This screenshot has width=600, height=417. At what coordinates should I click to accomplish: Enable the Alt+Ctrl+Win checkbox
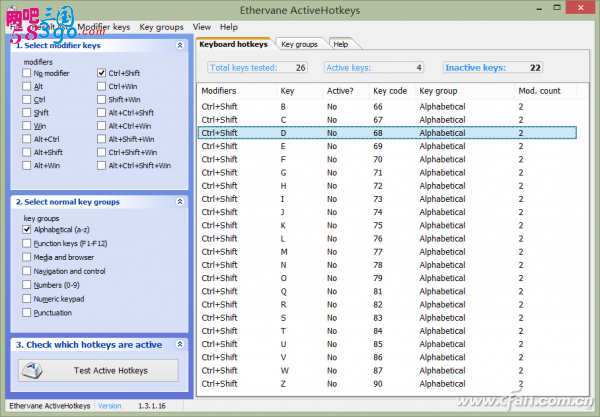tap(101, 126)
